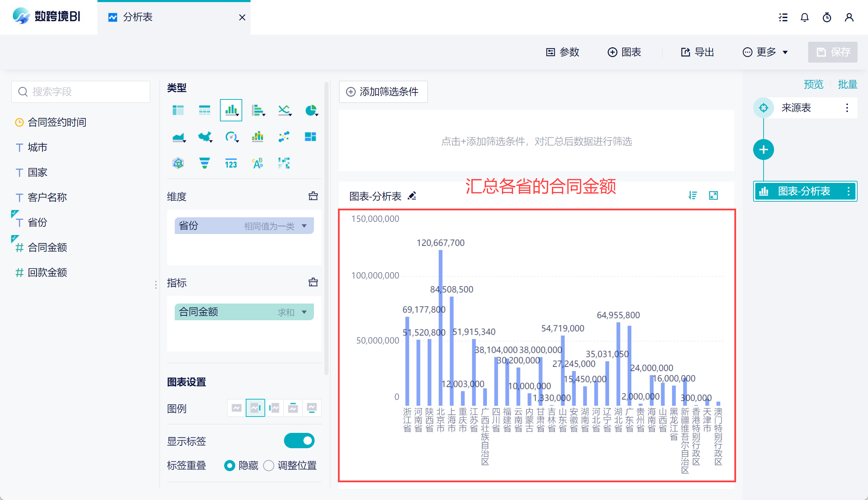The image size is (868, 500).
Task: Select the word cloud chart icon
Action: pyautogui.click(x=258, y=163)
